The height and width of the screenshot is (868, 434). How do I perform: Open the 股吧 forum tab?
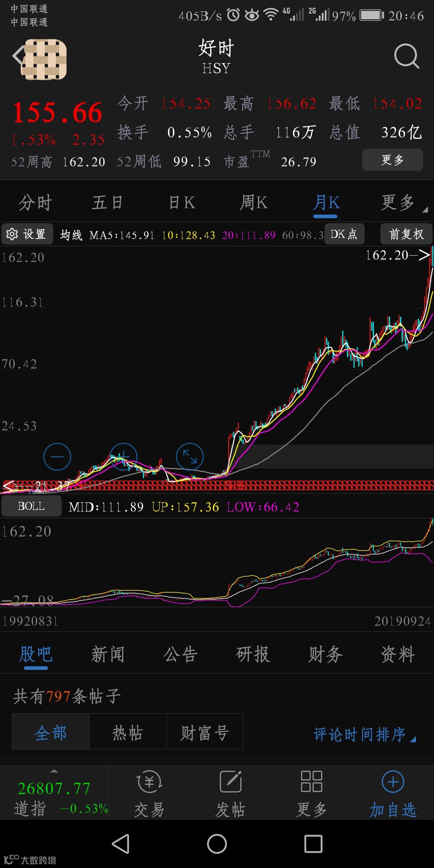pos(36,654)
